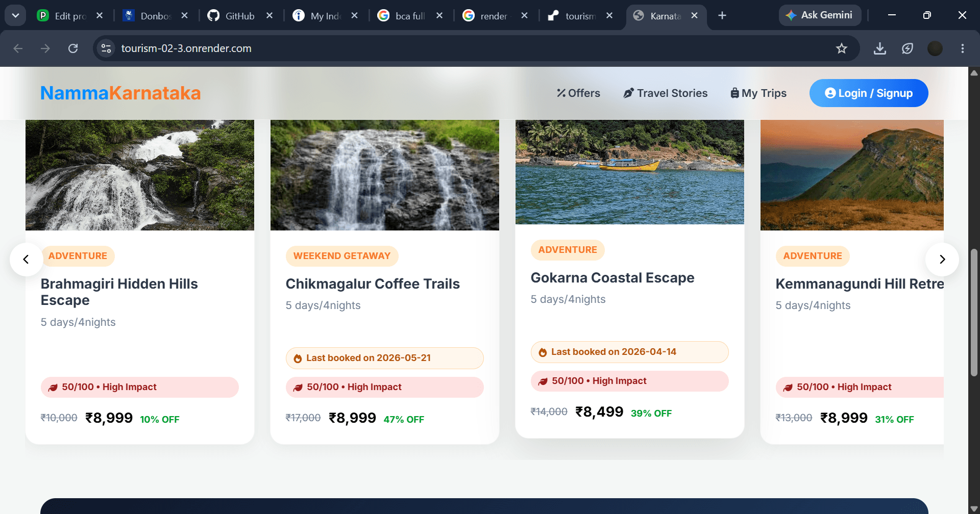This screenshot has height=514, width=980.
Task: Open Brahmagiri Hidden Hills Escape title
Action: [119, 292]
